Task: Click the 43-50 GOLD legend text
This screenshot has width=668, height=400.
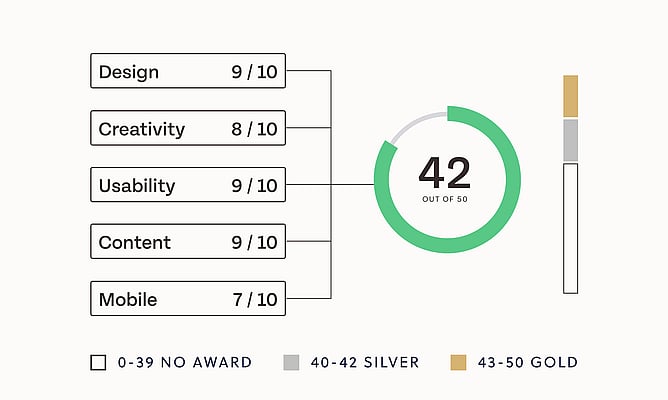Action: coord(528,362)
